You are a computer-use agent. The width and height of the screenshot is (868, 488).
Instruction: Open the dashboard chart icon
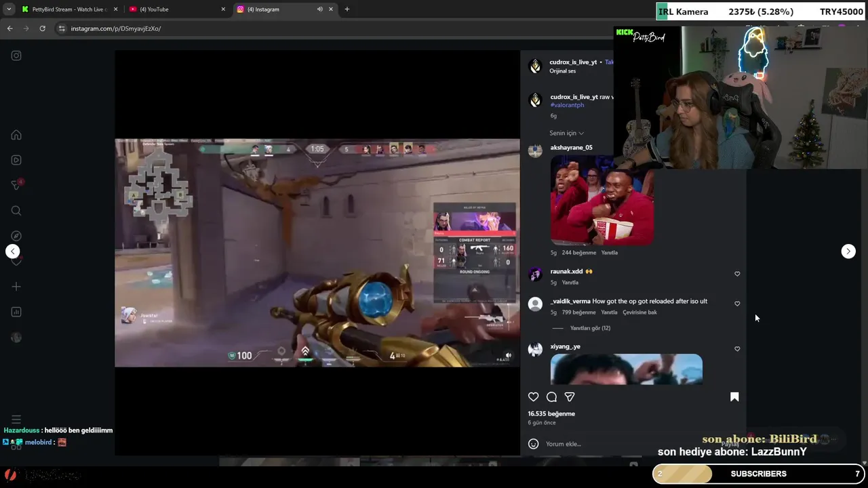tap(16, 312)
